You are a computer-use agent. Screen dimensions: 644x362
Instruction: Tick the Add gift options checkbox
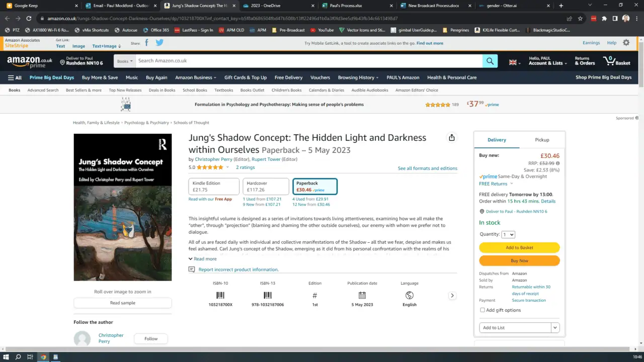482,310
